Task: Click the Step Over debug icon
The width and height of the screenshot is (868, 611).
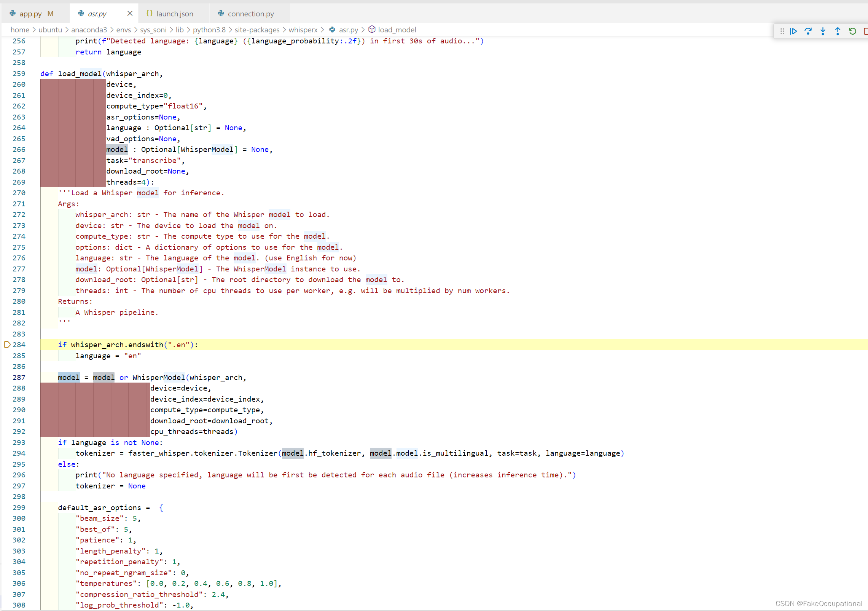Action: click(808, 31)
